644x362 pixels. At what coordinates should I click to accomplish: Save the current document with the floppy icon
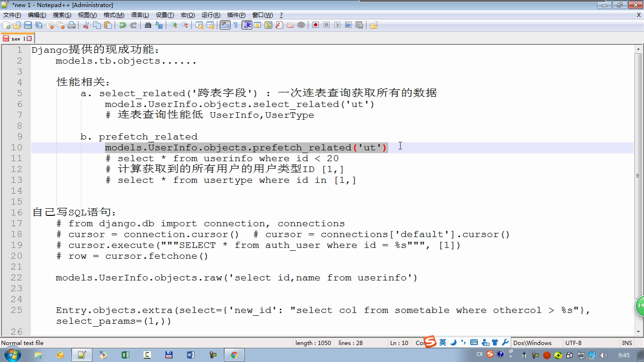pos(28,25)
